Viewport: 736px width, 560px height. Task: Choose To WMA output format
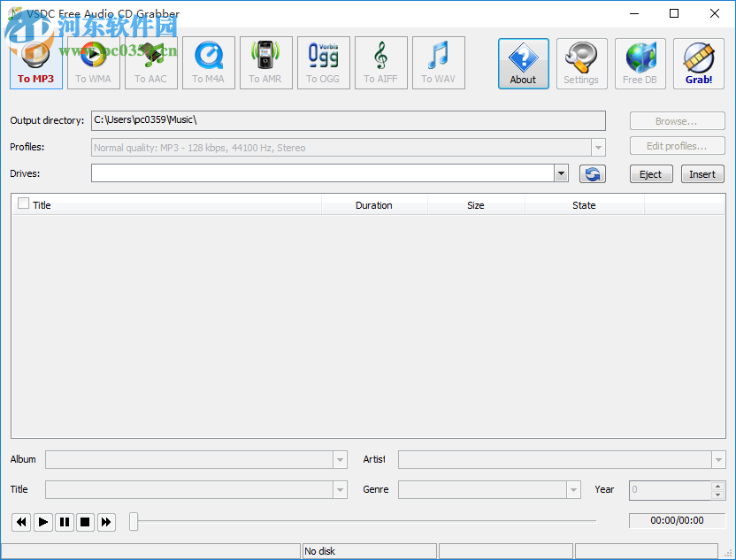(93, 62)
